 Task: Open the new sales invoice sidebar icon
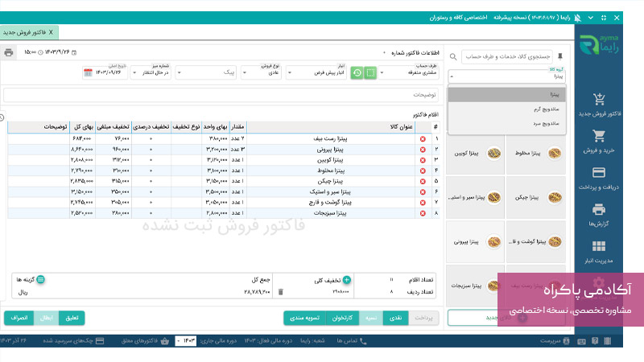(x=599, y=99)
